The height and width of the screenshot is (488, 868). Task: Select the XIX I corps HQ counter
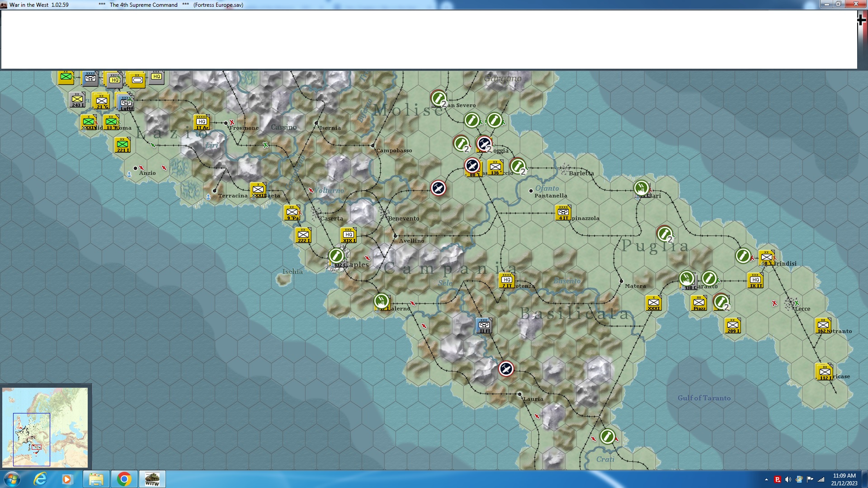pos(349,235)
